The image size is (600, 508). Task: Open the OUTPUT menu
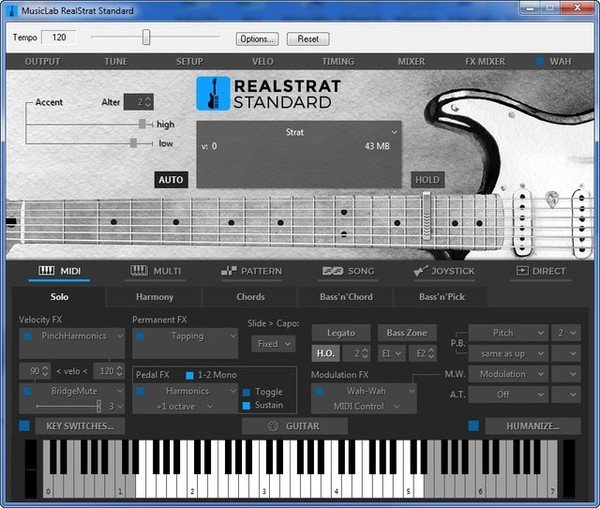coord(42,61)
